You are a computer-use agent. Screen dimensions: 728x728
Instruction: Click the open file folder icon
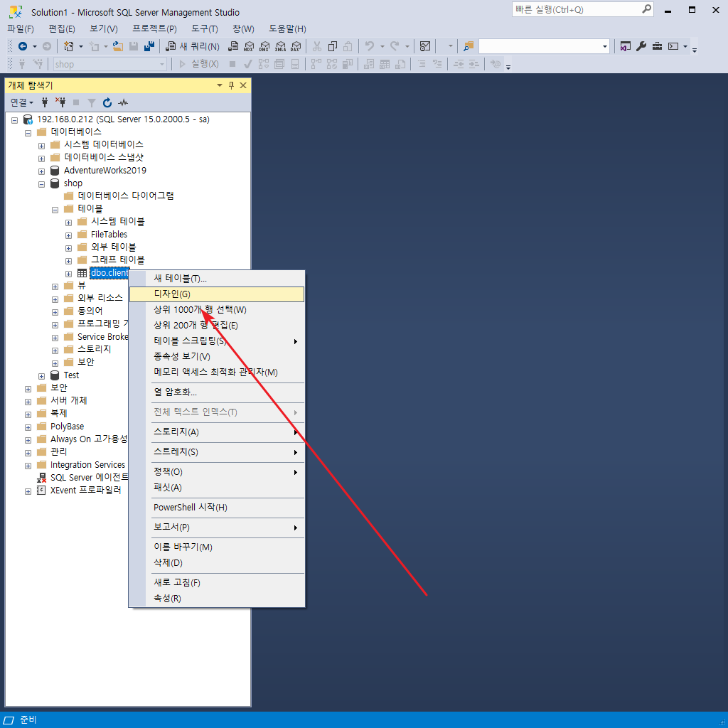[x=118, y=46]
